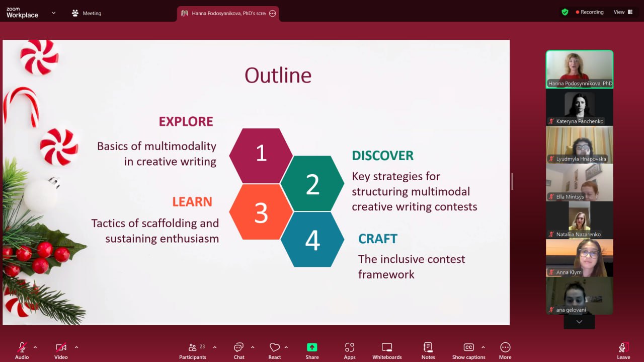644x362 pixels.
Task: Leave the meeting
Action: tap(623, 350)
